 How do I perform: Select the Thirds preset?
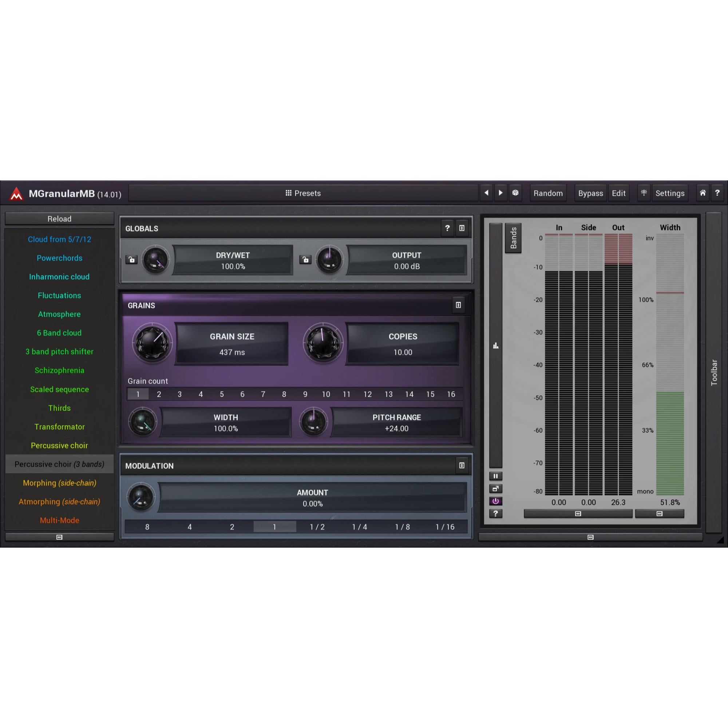tap(59, 408)
